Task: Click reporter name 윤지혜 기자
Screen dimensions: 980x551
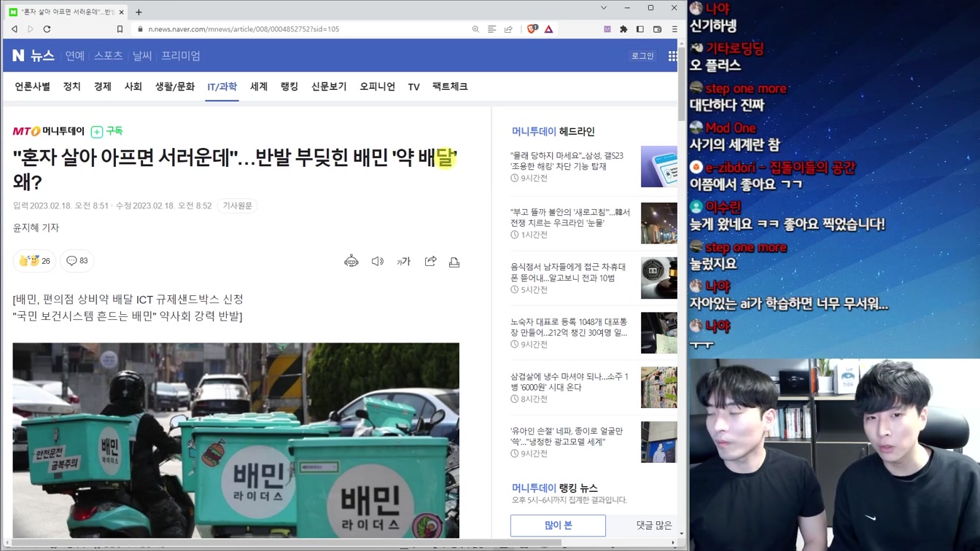Action: [x=36, y=227]
